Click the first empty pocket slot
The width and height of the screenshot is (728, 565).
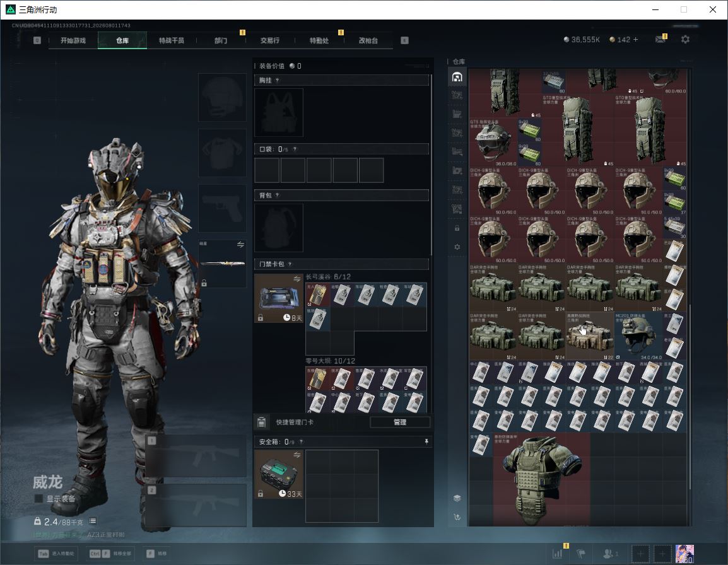tap(267, 170)
